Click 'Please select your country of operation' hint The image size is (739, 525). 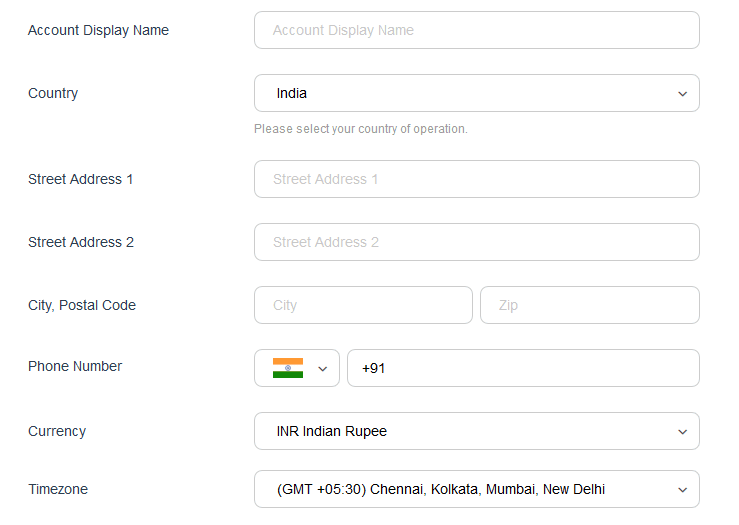(361, 129)
